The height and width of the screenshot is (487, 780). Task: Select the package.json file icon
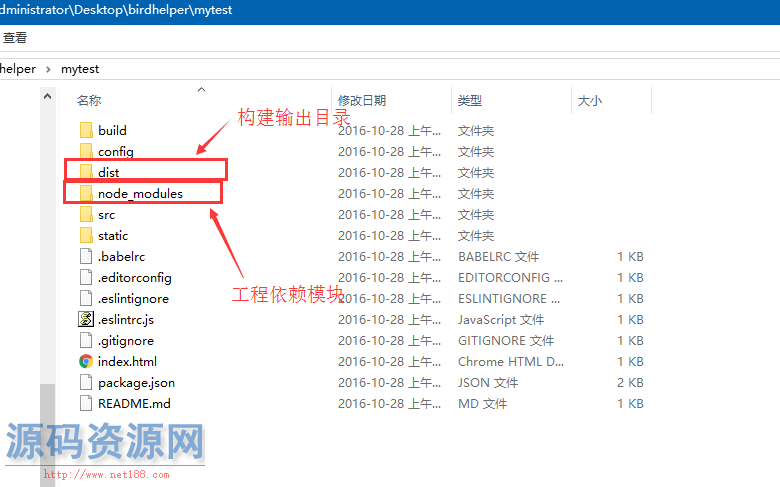(85, 383)
